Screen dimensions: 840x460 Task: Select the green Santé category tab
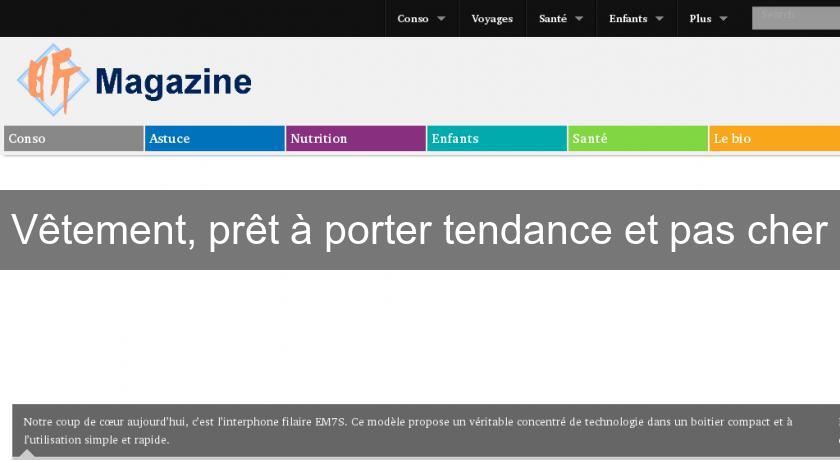tap(638, 139)
